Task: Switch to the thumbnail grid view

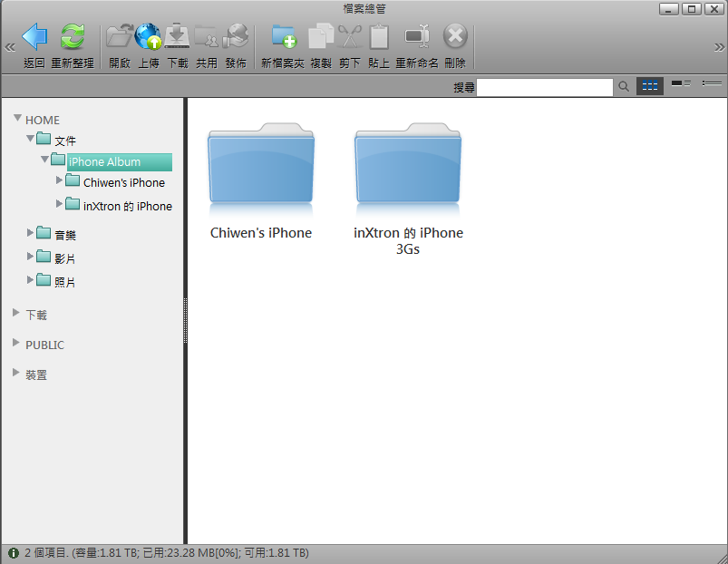Action: tap(649, 85)
